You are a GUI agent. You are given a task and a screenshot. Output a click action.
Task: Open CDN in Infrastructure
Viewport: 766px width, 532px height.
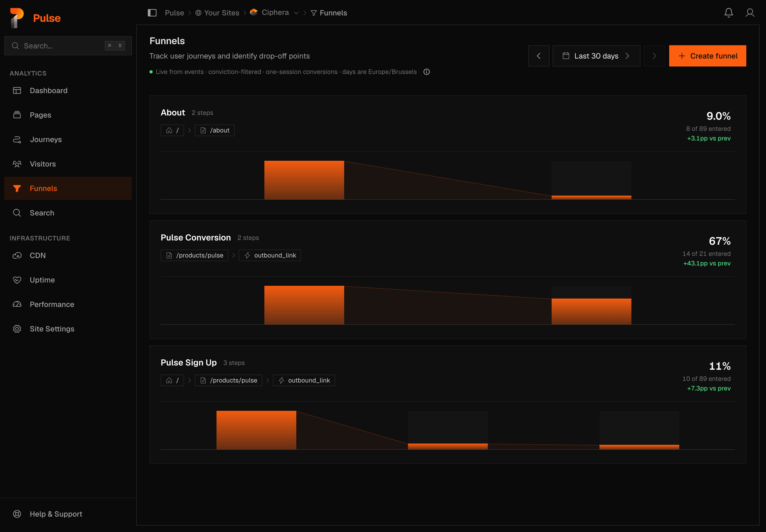tap(68, 255)
